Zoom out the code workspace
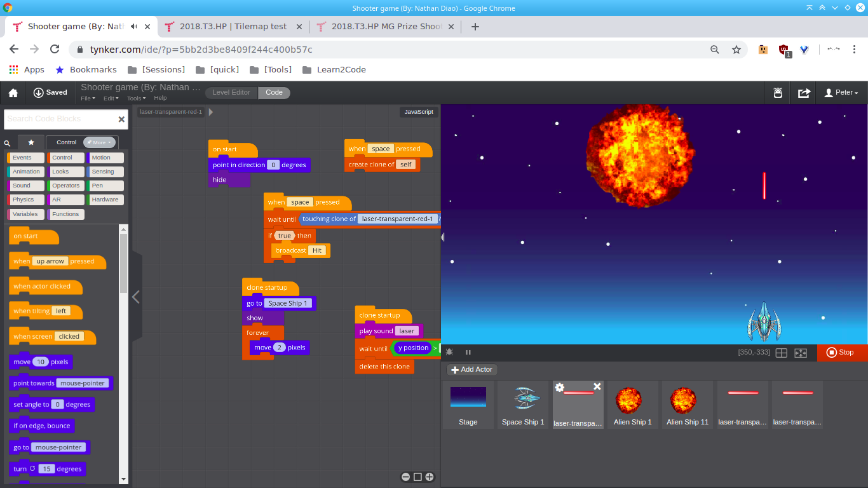868x488 pixels. pyautogui.click(x=405, y=477)
